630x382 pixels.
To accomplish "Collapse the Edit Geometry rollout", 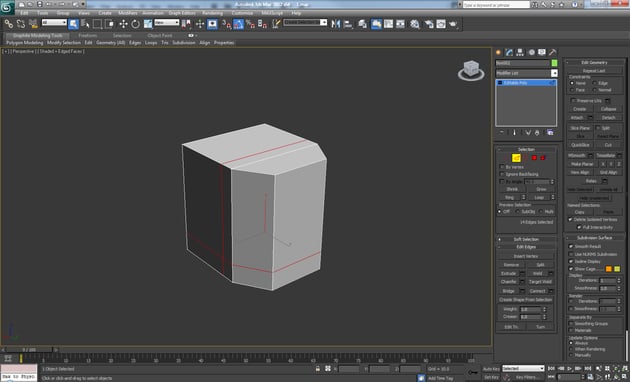I will [594, 62].
